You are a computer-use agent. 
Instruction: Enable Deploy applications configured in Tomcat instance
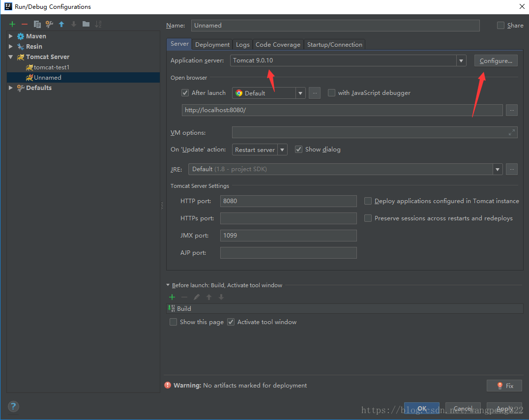[368, 201]
